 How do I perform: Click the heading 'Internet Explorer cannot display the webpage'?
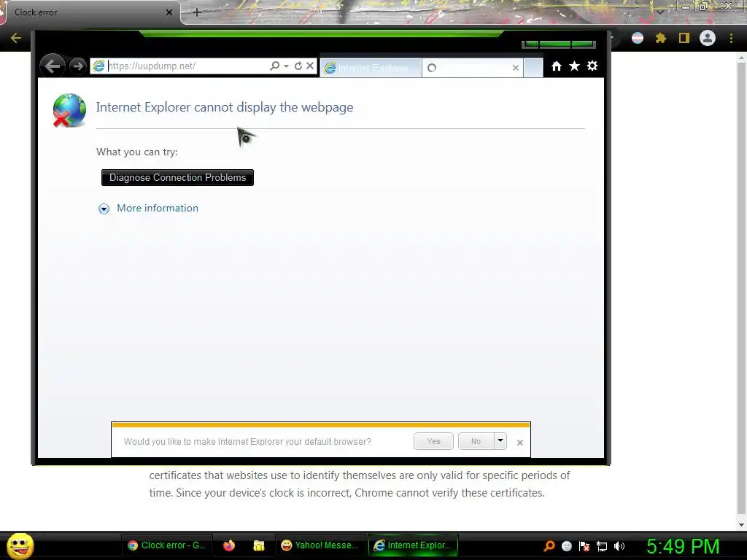[x=225, y=107]
